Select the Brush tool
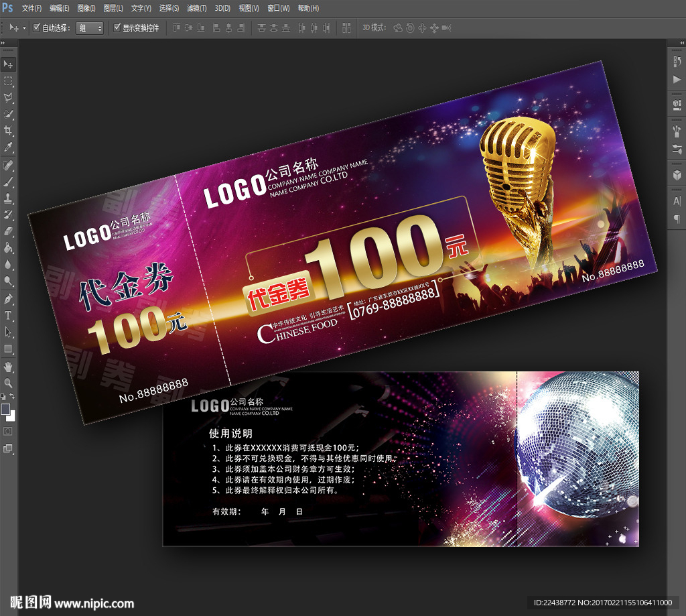This screenshot has height=616, width=686. tap(8, 182)
